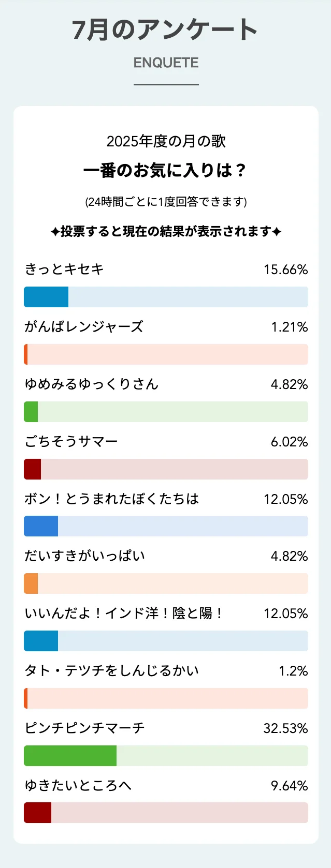Select いいんだよ！インド洋！陰と陽！ option
Screen dimensions: 331x868
124,613
